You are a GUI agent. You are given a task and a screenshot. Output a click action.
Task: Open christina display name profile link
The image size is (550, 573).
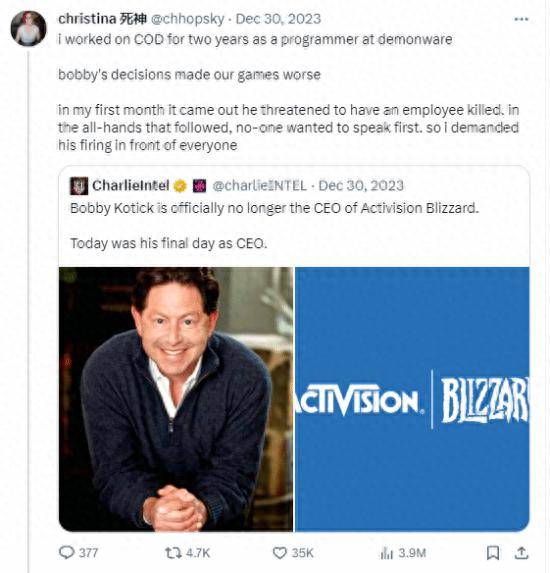102,19
